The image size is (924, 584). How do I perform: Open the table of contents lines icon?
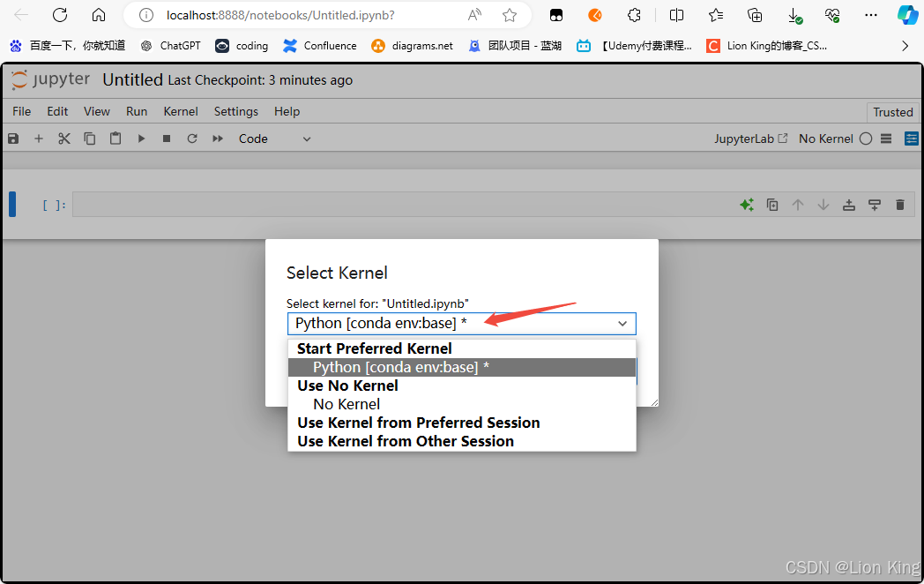[x=886, y=139]
